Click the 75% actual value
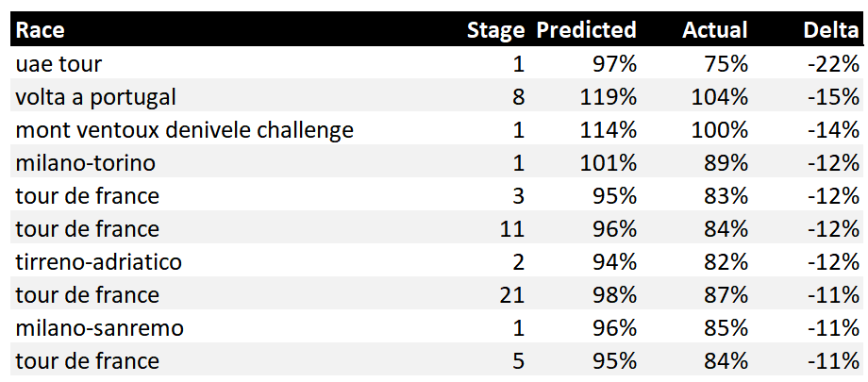This screenshot has width=868, height=382. pyautogui.click(x=726, y=64)
